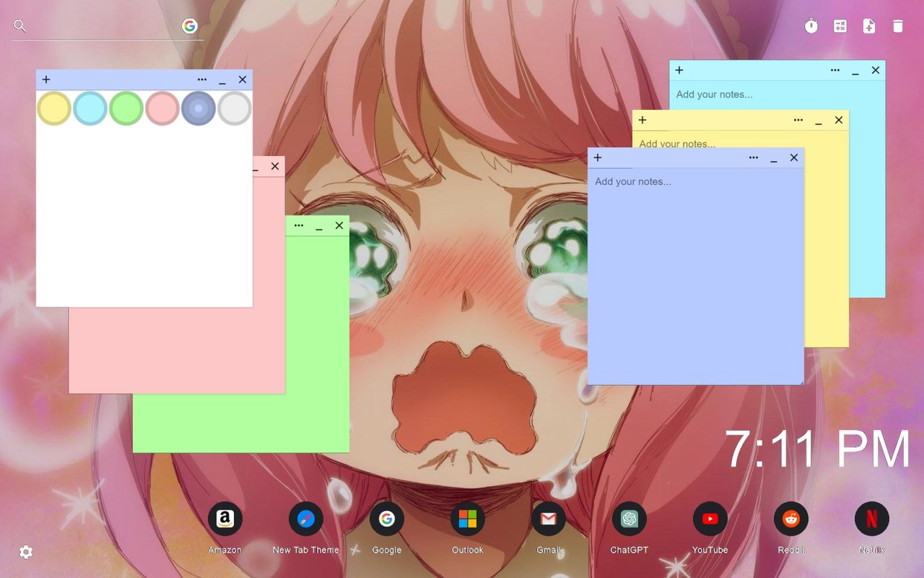
Task: Open the Reddit shortcut
Action: (791, 519)
